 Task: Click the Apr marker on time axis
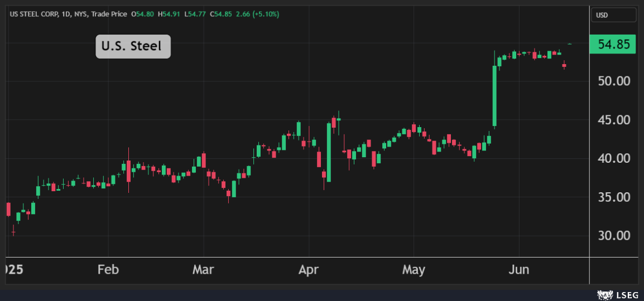click(x=308, y=270)
